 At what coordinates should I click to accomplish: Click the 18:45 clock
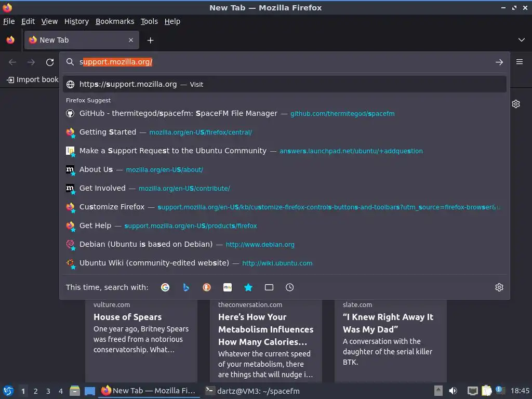point(520,391)
